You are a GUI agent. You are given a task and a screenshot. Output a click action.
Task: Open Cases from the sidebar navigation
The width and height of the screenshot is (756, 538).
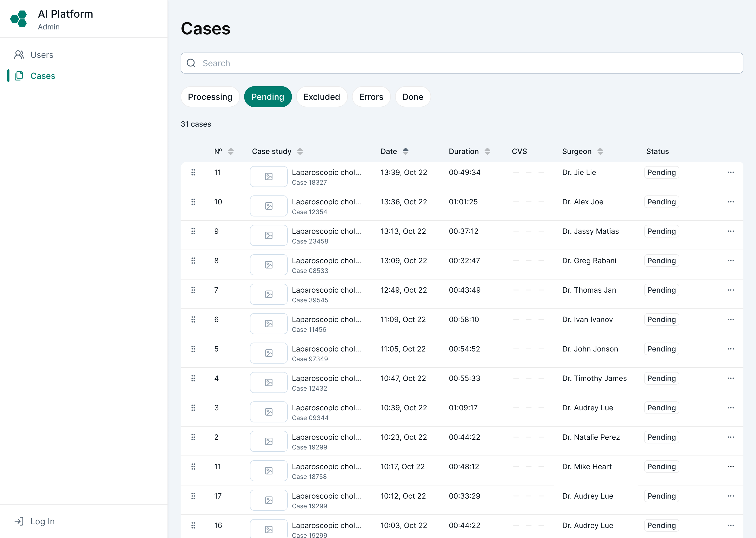tap(43, 76)
